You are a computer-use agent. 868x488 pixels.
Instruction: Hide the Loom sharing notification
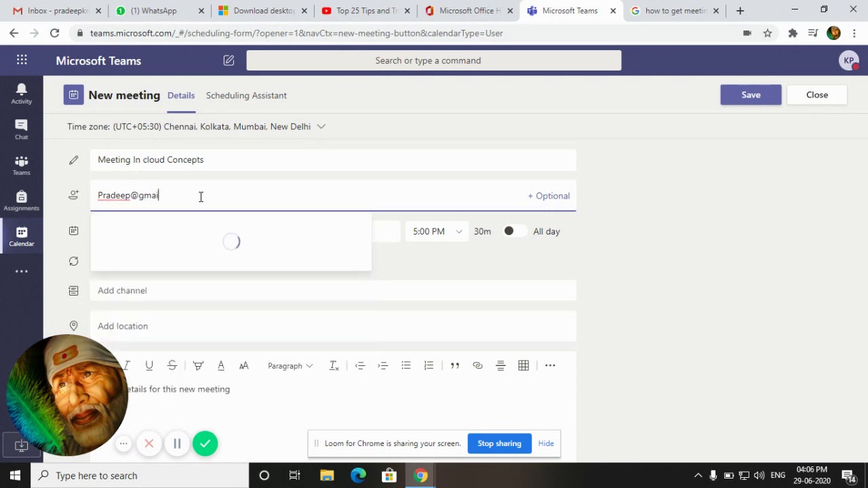point(546,443)
